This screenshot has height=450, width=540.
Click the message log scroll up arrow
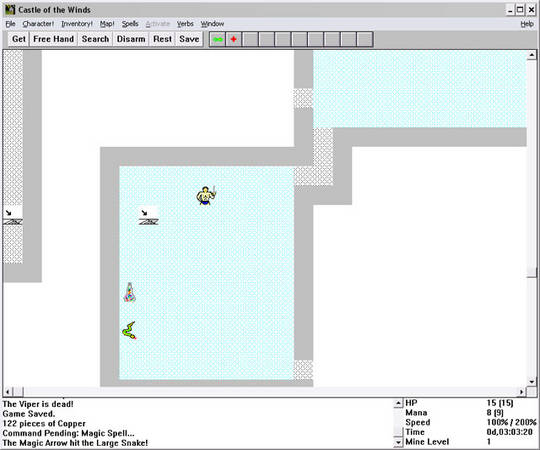pyautogui.click(x=398, y=403)
